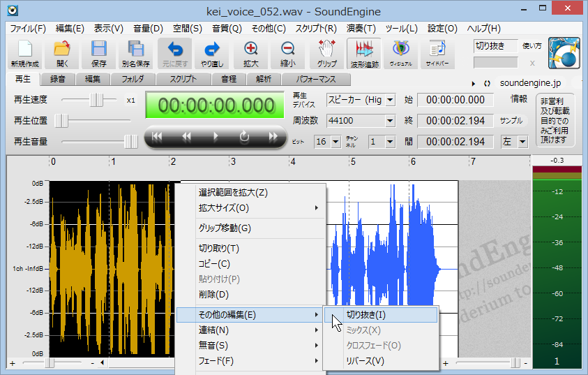Zoom out with the 縮小 magnifier icon
The image size is (588, 375).
287,53
